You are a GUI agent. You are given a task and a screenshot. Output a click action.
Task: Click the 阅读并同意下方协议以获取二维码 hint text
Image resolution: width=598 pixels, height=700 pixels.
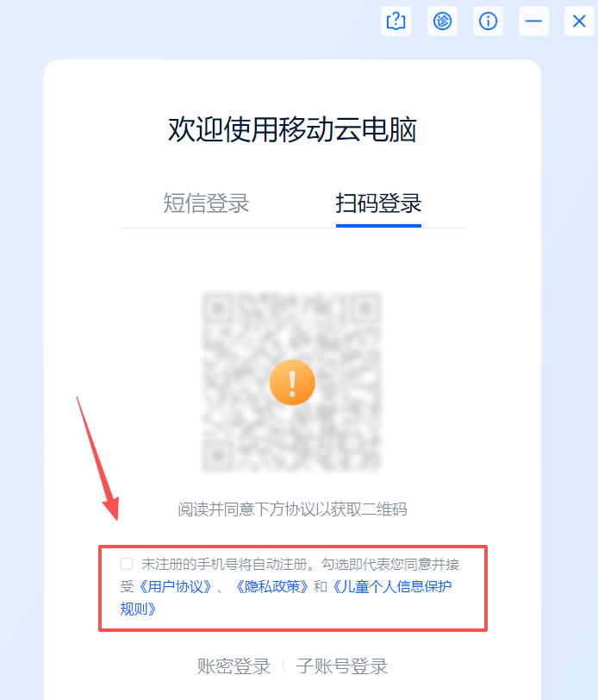(292, 509)
